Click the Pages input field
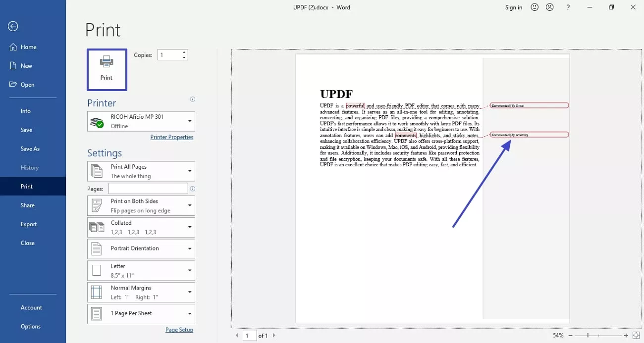The width and height of the screenshot is (644, 343). click(x=148, y=188)
